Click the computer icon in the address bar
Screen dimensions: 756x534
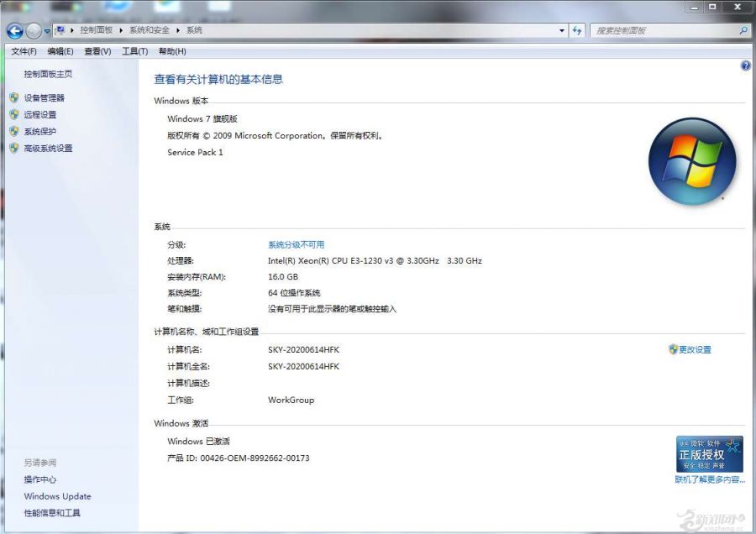click(x=60, y=30)
